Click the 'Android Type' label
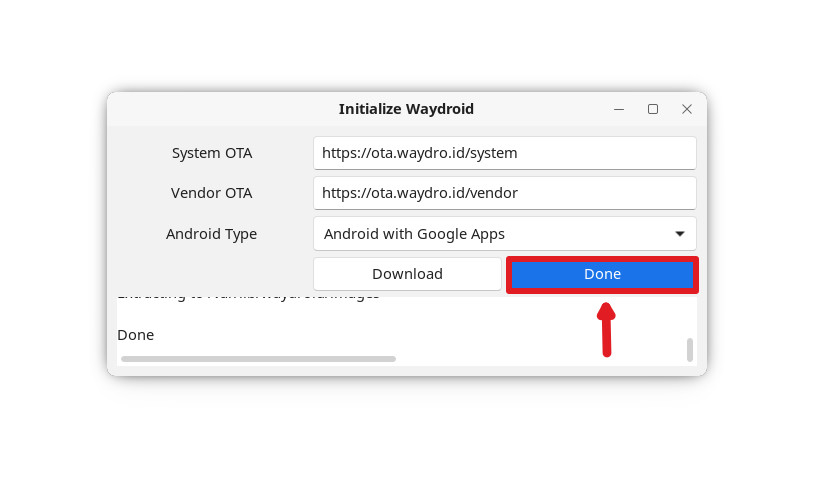 211,234
